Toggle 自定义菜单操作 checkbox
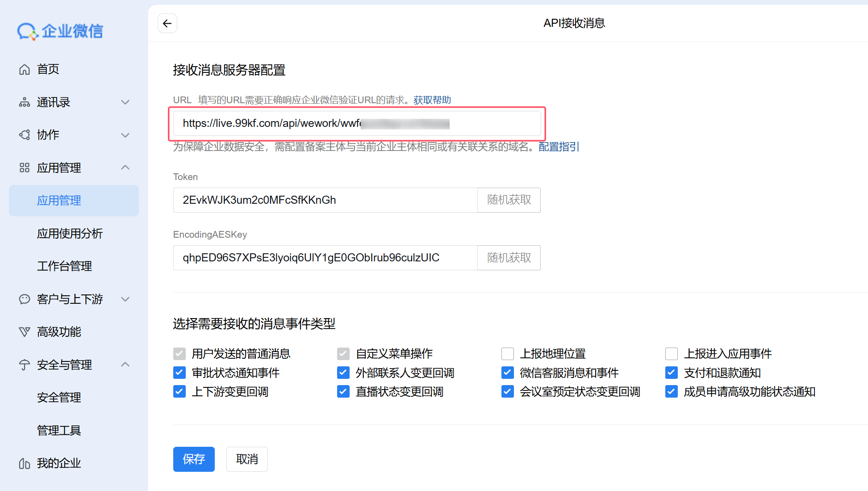Screen dimensions: 868x491 pyautogui.click(x=343, y=354)
